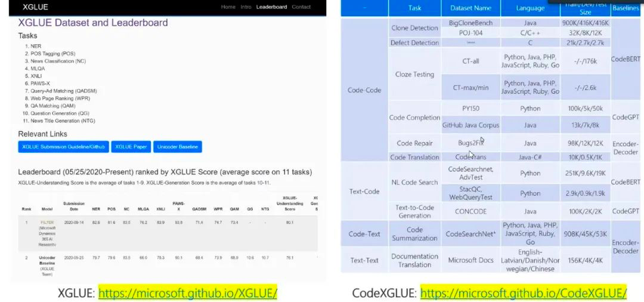Click Web Page Ranking (WPR) list item

tap(60, 98)
